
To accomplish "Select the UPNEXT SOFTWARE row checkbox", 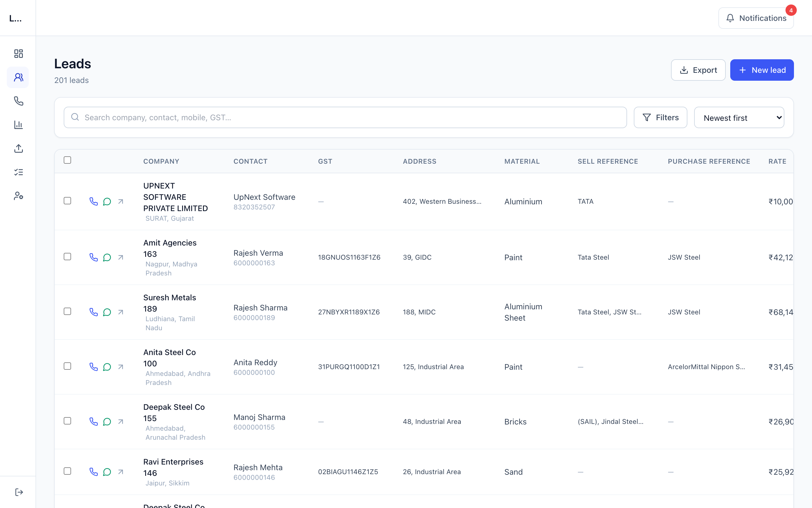I will click(x=67, y=201).
